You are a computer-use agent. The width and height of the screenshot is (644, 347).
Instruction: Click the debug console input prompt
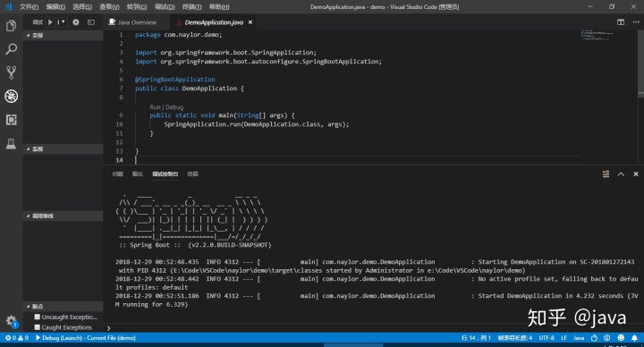pos(374,328)
